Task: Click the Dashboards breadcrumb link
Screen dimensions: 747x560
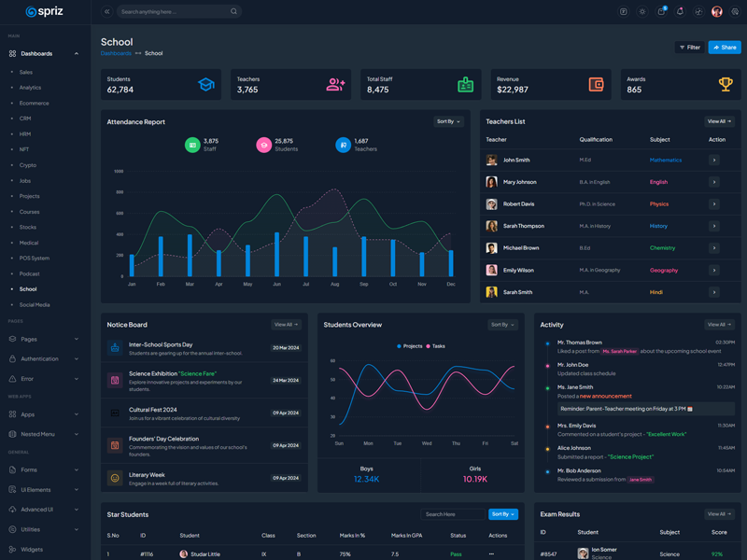Action: (x=116, y=53)
